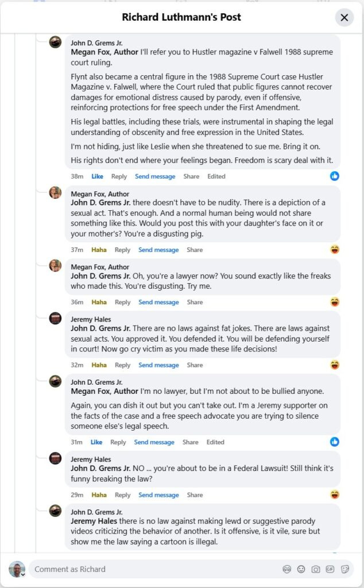
Task: Click the laughing reaction on Megan Fox's first reply
Action: click(335, 248)
